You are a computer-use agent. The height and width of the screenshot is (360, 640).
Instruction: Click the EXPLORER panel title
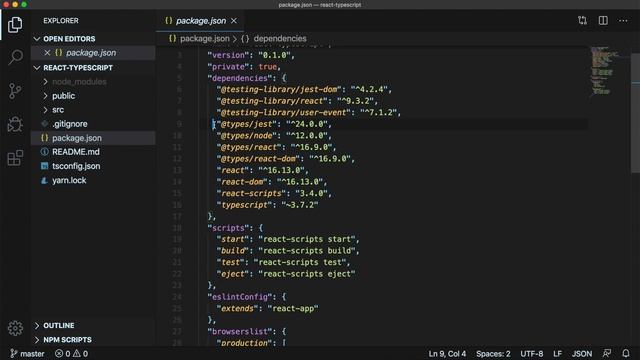coord(61,21)
